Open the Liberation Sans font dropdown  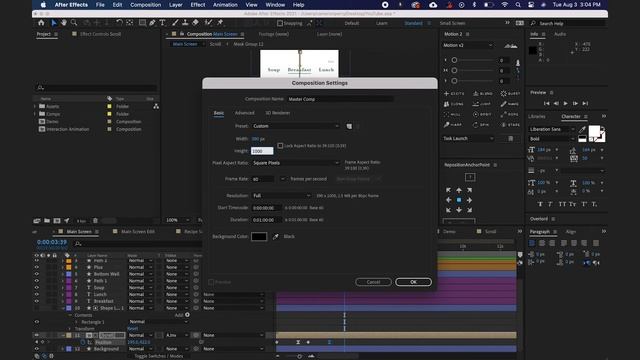pyautogui.click(x=552, y=129)
